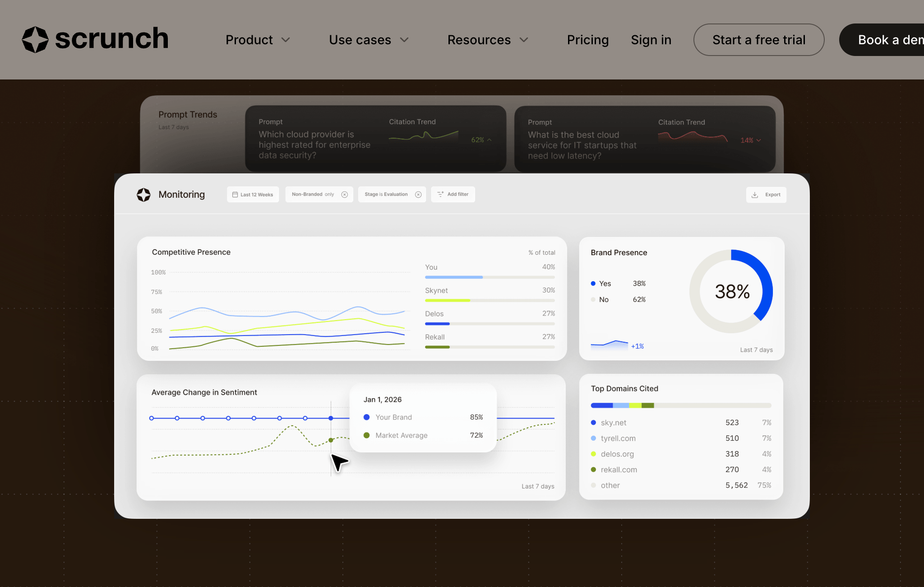Select the Skynet competitor label
Image resolution: width=924 pixels, height=587 pixels.
pos(436,290)
